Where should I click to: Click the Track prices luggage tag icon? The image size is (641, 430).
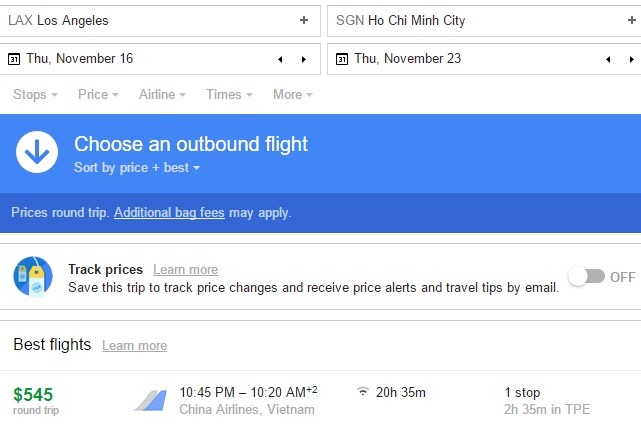pyautogui.click(x=33, y=277)
